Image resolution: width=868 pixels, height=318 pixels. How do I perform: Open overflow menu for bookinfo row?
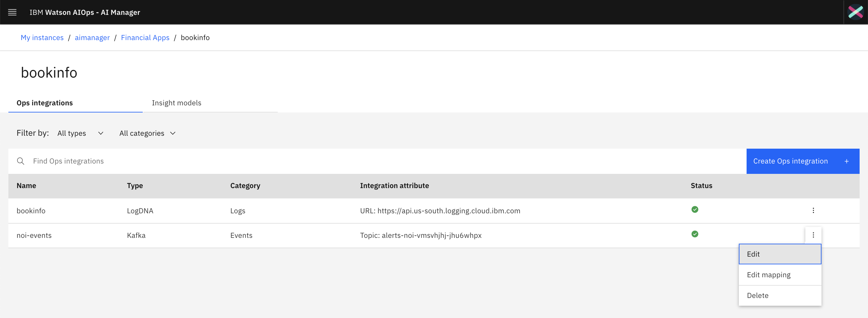click(813, 210)
